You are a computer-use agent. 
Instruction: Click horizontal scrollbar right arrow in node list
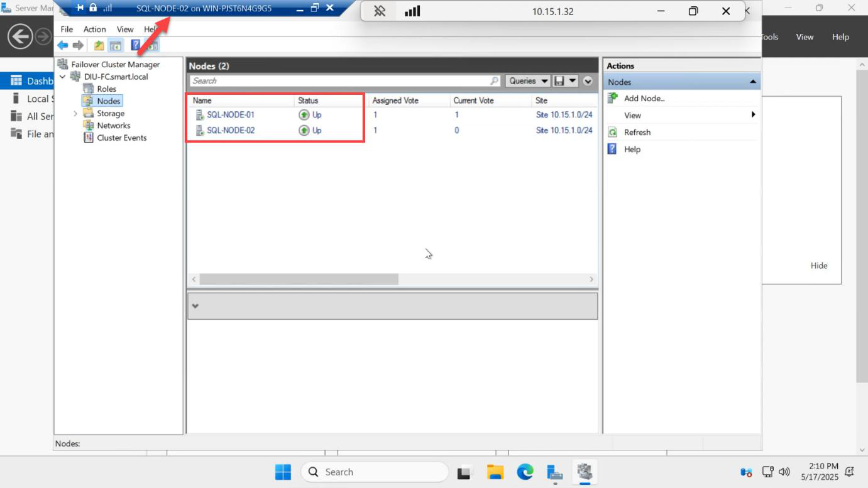click(591, 279)
